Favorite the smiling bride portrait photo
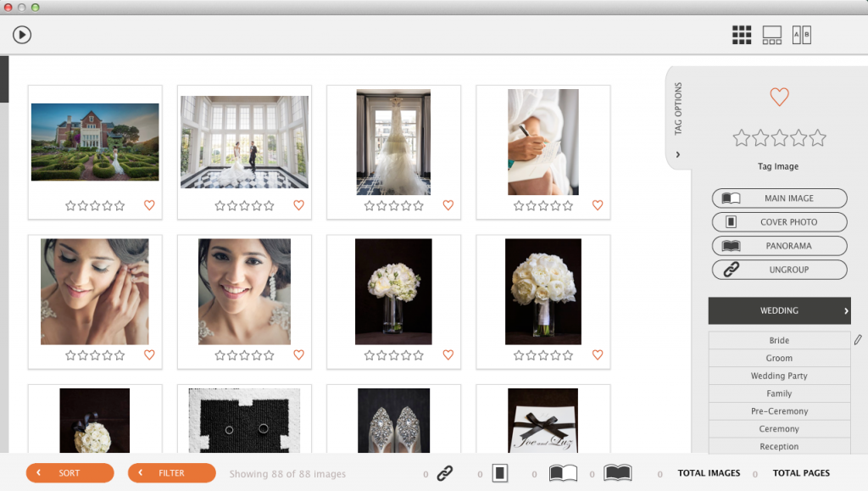This screenshot has width=868, height=491. pyautogui.click(x=299, y=354)
